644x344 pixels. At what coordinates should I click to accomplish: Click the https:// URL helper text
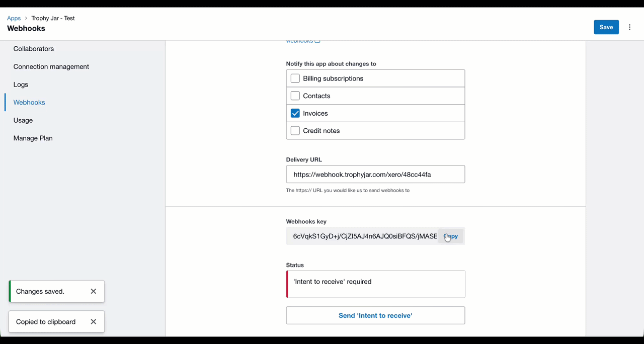(x=348, y=191)
